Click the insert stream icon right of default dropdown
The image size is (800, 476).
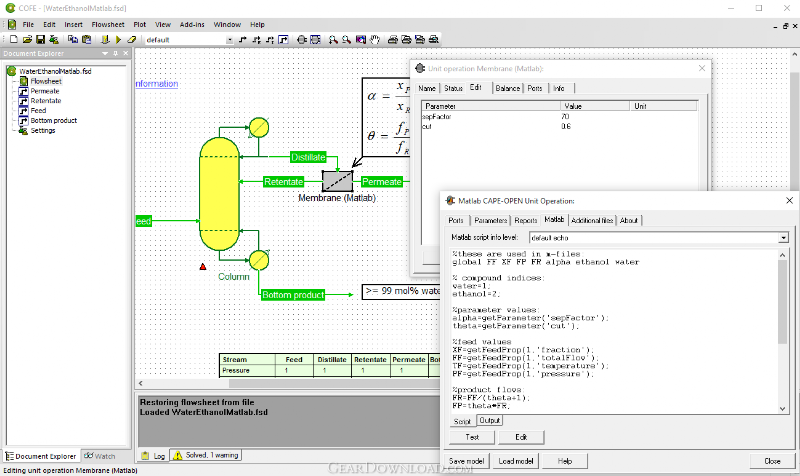243,39
